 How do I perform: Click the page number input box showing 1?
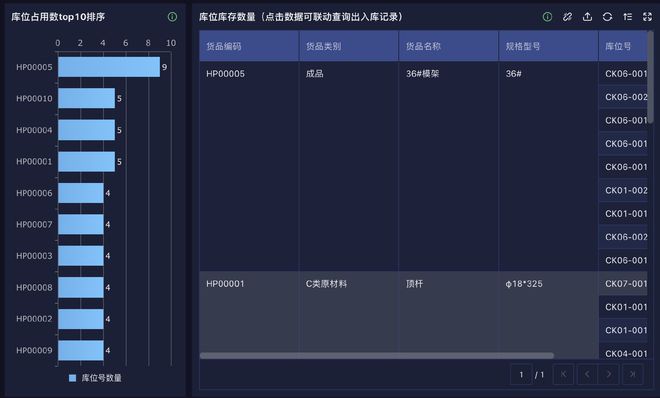[x=521, y=374]
